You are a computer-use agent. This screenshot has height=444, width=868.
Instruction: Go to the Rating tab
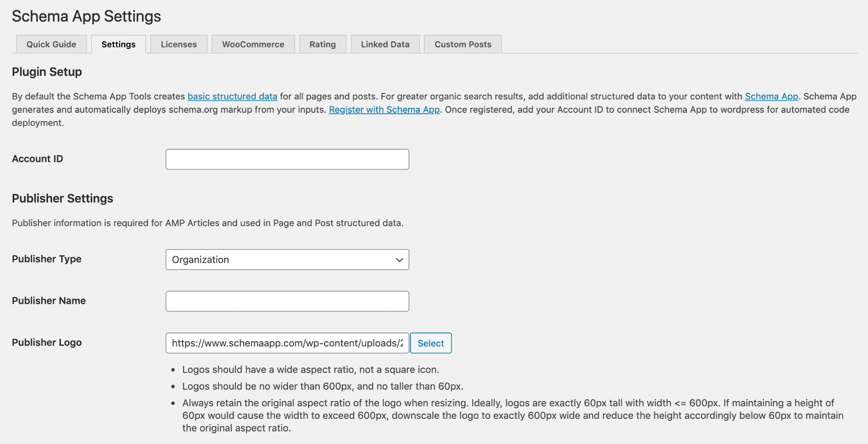tap(322, 44)
